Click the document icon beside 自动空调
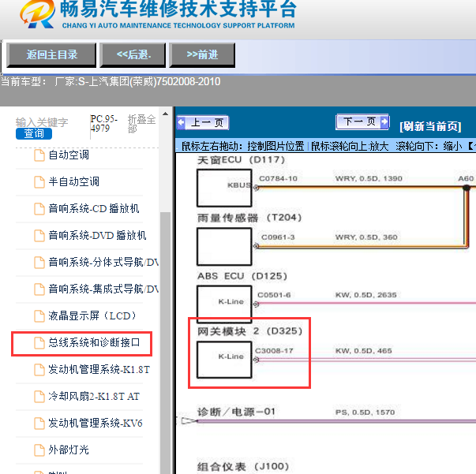The height and width of the screenshot is (474, 476). coord(39,155)
